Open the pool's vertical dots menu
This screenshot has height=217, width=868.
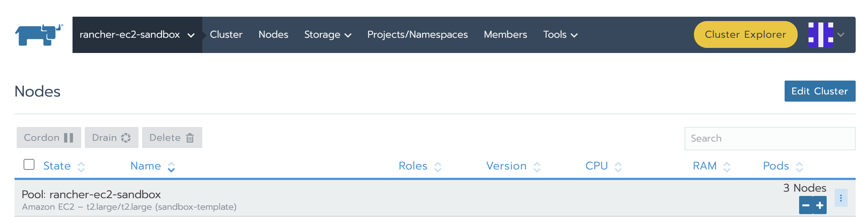tap(841, 198)
